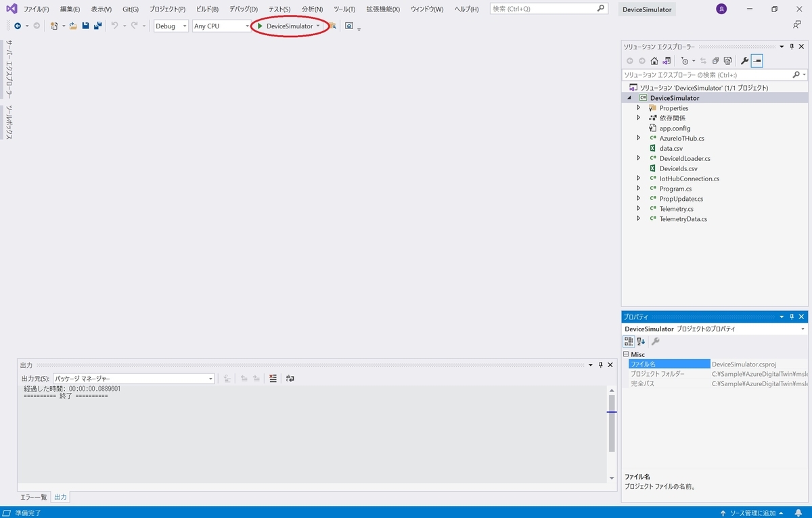Open properties using the wrench icon in Solution Explorer

745,61
